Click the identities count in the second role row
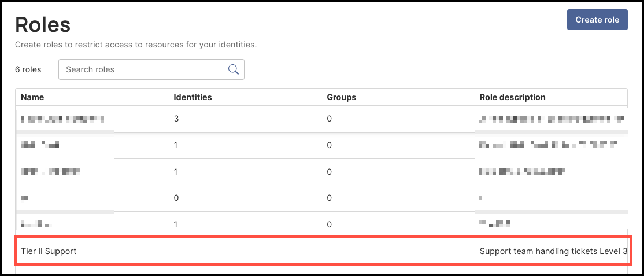The height and width of the screenshot is (276, 644). click(x=176, y=145)
